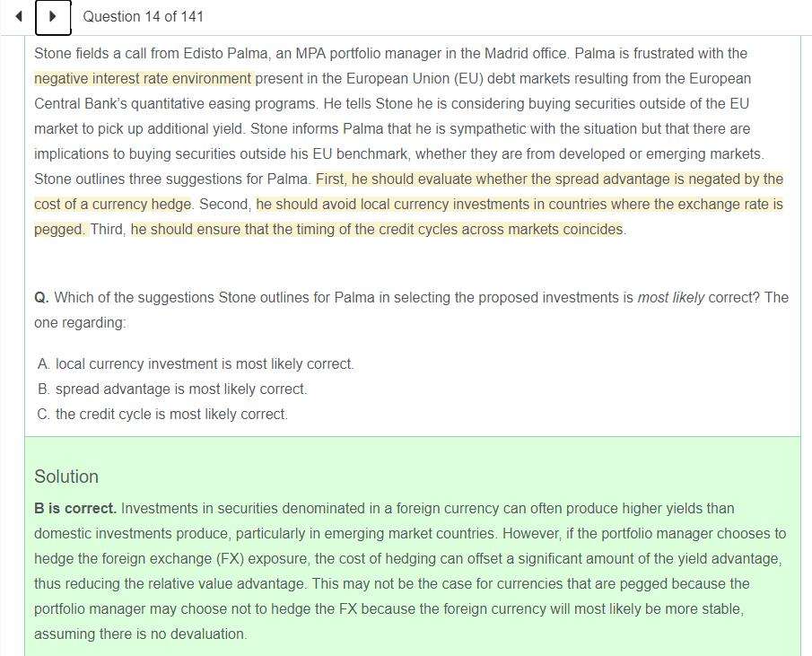This screenshot has height=656, width=812.
Task: Click the italic most likely phrase
Action: click(670, 298)
